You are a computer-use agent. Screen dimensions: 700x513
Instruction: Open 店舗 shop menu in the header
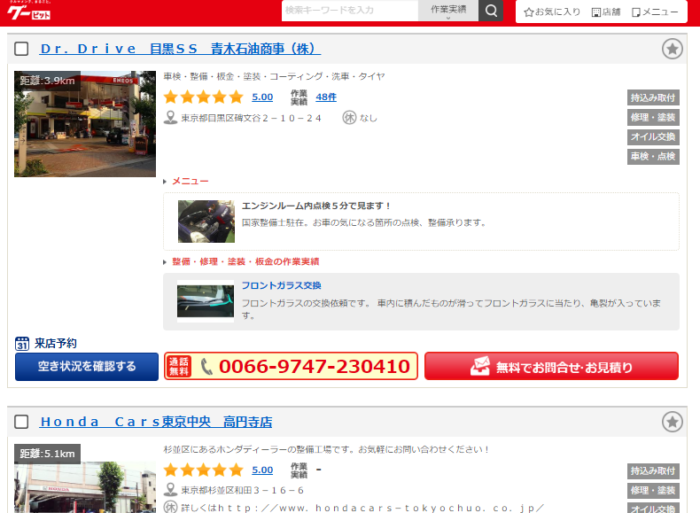tap(606, 12)
